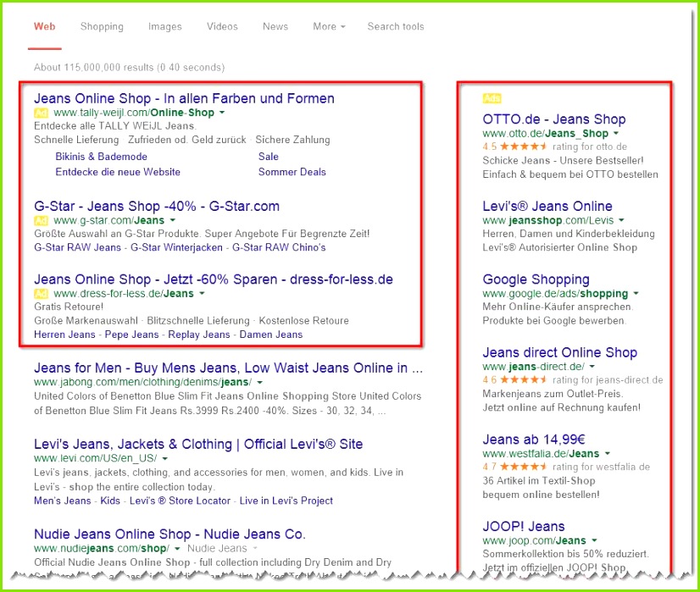This screenshot has height=592, width=700.
Task: Open the Videos tab
Action: point(222,26)
